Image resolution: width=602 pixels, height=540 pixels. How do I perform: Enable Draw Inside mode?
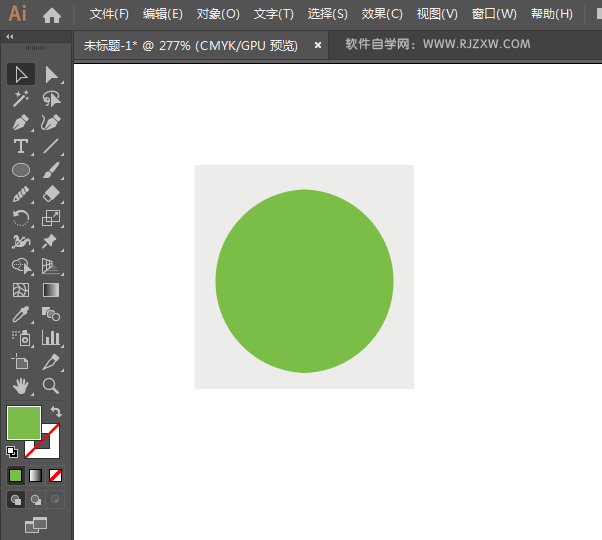point(55,500)
